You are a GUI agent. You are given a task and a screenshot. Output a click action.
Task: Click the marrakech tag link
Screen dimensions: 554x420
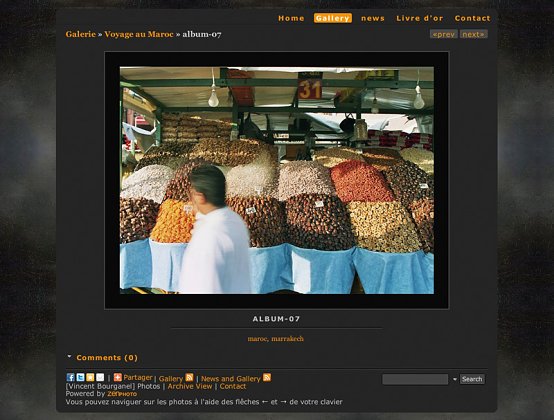pos(287,339)
